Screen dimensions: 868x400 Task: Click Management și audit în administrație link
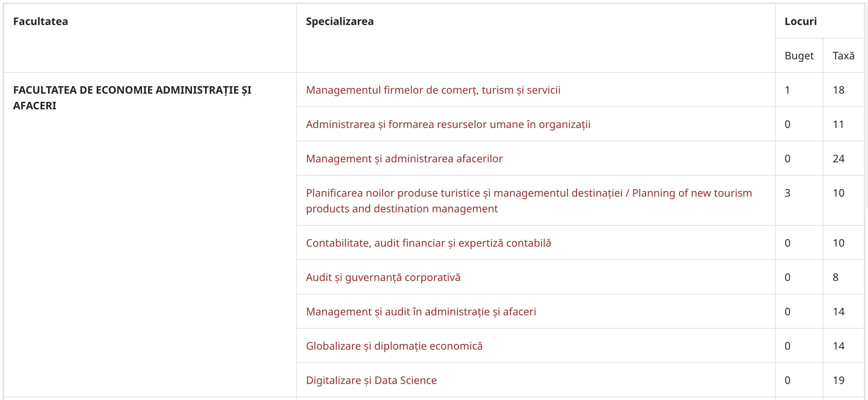(421, 312)
